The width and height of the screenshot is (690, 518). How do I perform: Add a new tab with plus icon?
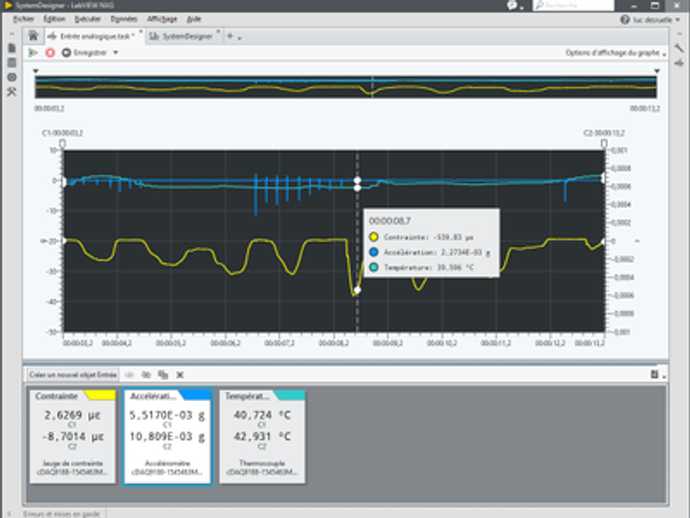230,36
